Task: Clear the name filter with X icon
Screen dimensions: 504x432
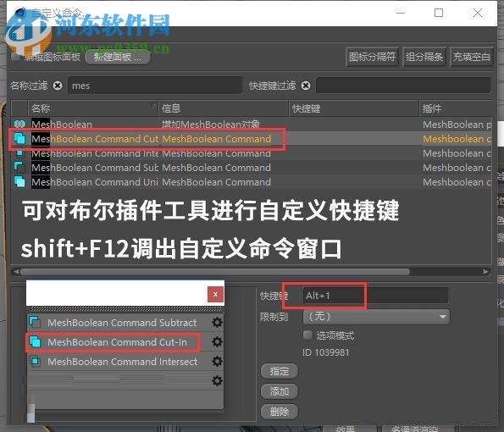Action: (58, 86)
